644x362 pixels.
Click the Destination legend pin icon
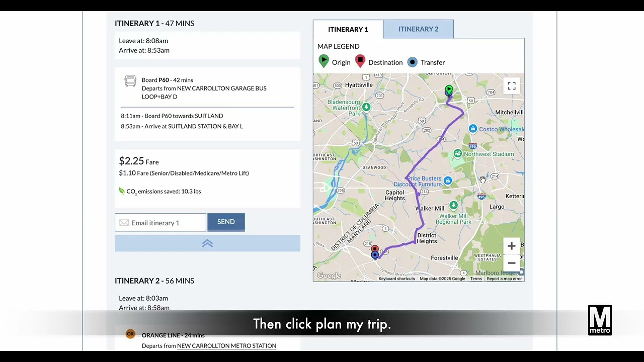360,61
